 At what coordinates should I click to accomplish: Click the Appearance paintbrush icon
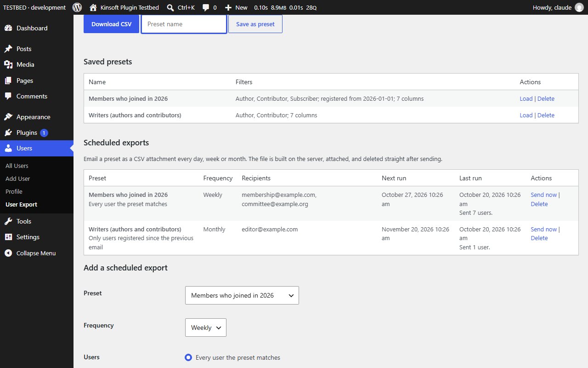click(8, 117)
